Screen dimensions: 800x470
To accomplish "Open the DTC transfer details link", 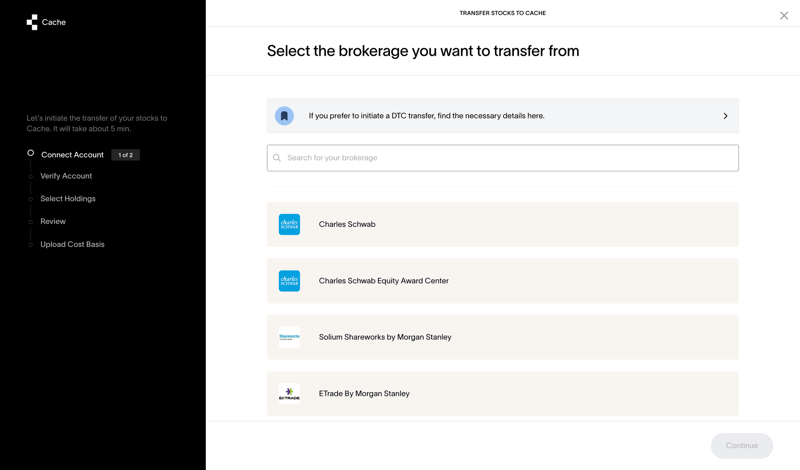I will click(427, 116).
